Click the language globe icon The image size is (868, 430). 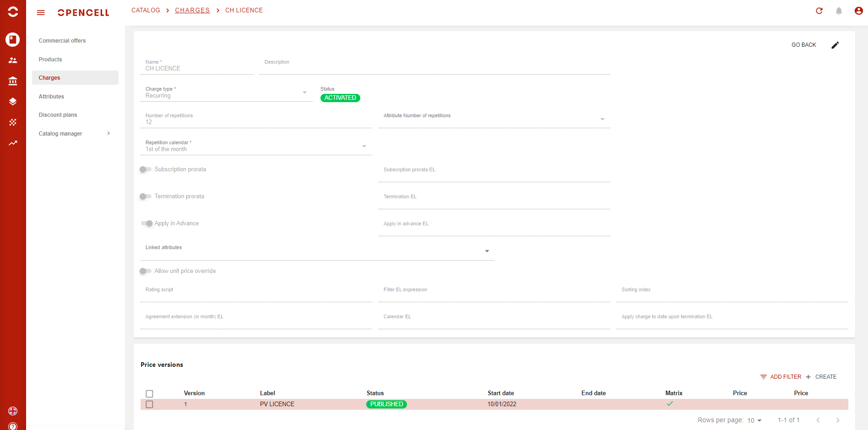(x=13, y=411)
